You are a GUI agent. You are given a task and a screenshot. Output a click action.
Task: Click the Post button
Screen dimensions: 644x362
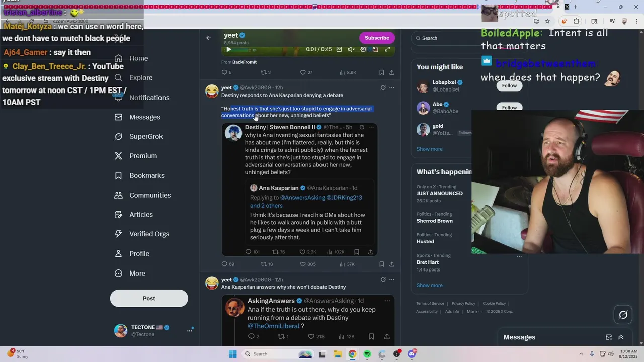coord(149,298)
